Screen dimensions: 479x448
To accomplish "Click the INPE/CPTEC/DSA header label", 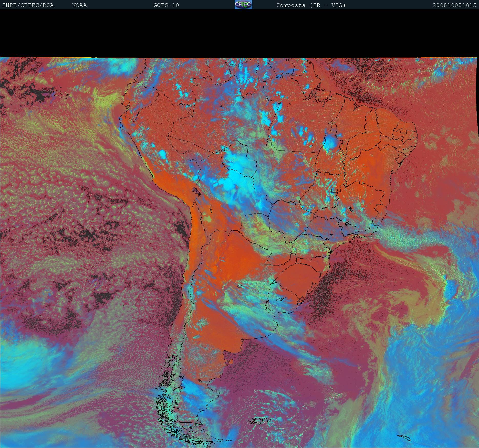I will pos(28,5).
